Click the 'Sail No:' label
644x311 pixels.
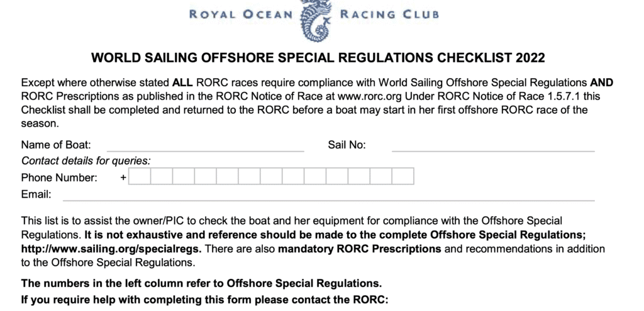(347, 145)
